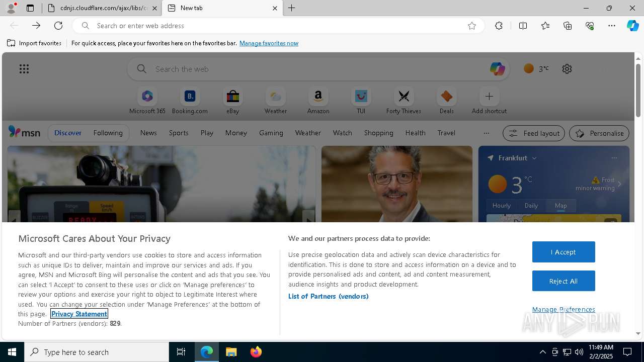Open Manage Preferences link
This screenshot has width=644, height=362.
pos(563,310)
